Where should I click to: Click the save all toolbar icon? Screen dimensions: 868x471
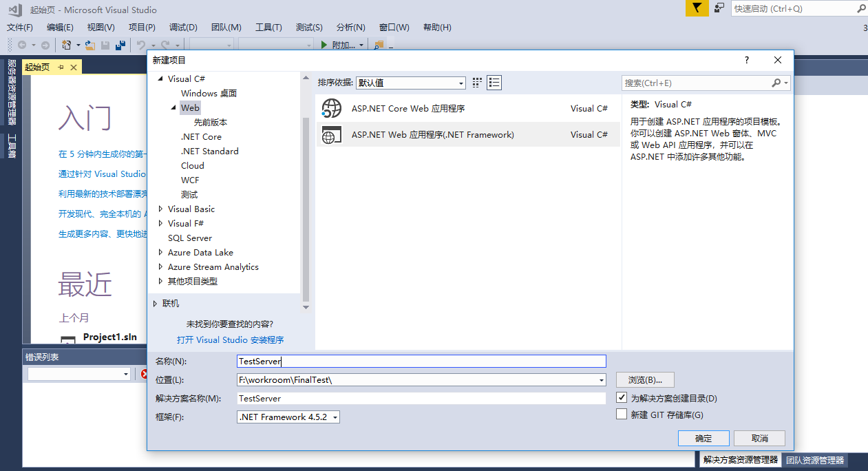coord(120,45)
